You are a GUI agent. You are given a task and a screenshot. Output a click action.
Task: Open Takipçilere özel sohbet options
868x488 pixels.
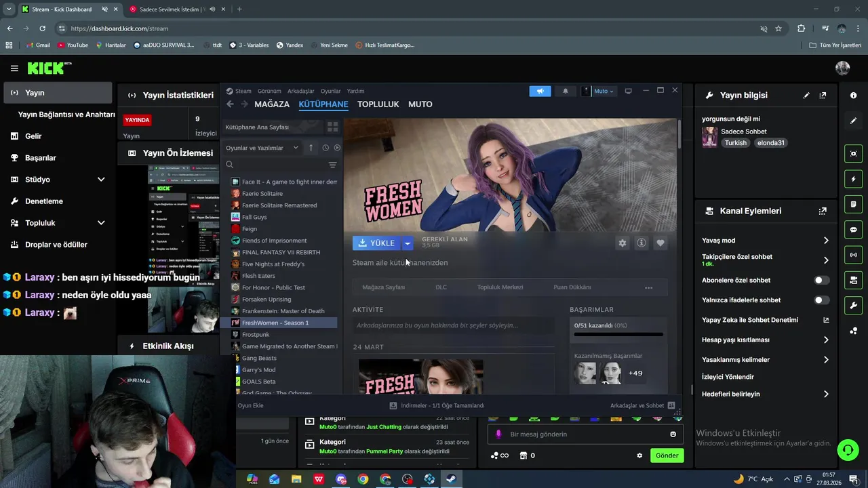766,260
